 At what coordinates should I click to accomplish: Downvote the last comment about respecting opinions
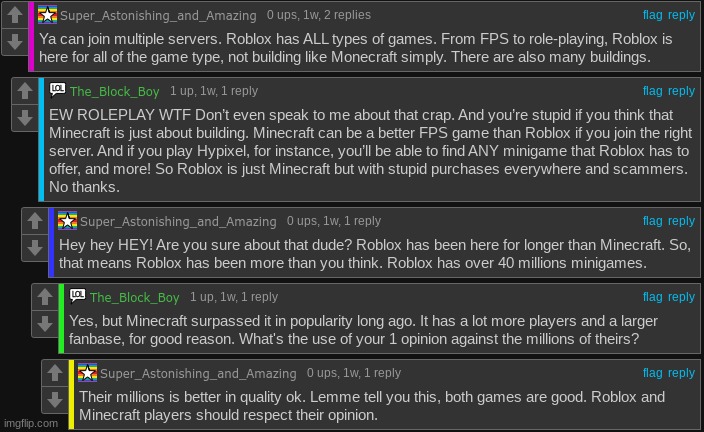54,400
